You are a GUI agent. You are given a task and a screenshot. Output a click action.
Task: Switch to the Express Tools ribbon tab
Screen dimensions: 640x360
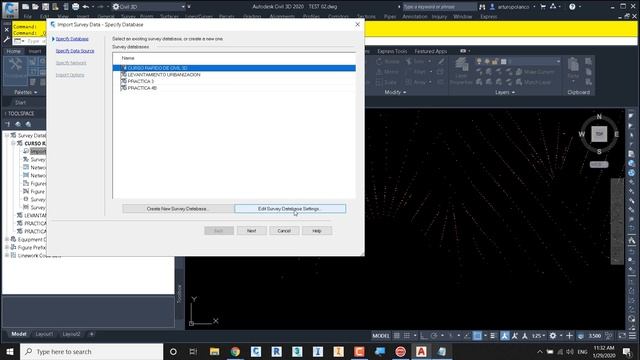[x=392, y=51]
